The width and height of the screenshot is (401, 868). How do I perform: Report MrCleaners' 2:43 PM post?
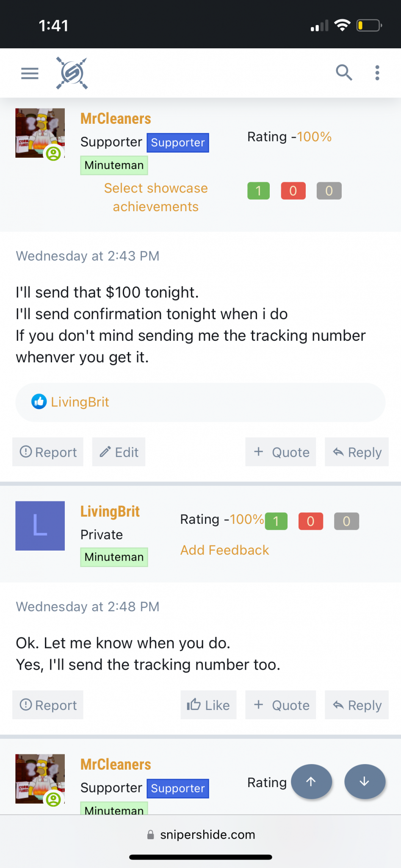click(x=48, y=452)
